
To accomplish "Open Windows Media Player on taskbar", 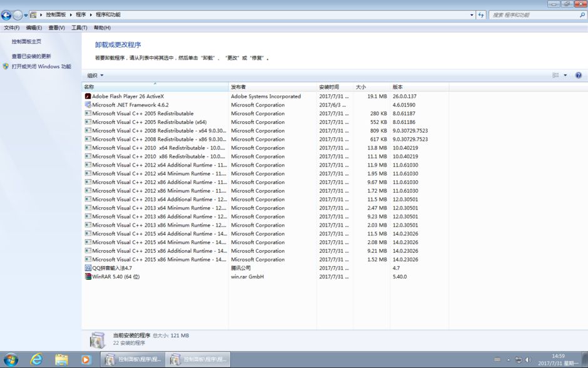I will (x=86, y=360).
